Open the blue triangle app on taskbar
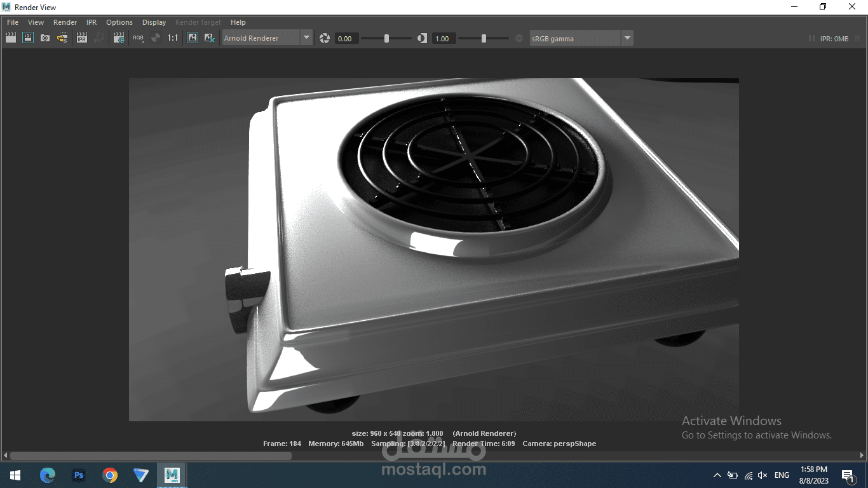868x488 pixels. (141, 475)
